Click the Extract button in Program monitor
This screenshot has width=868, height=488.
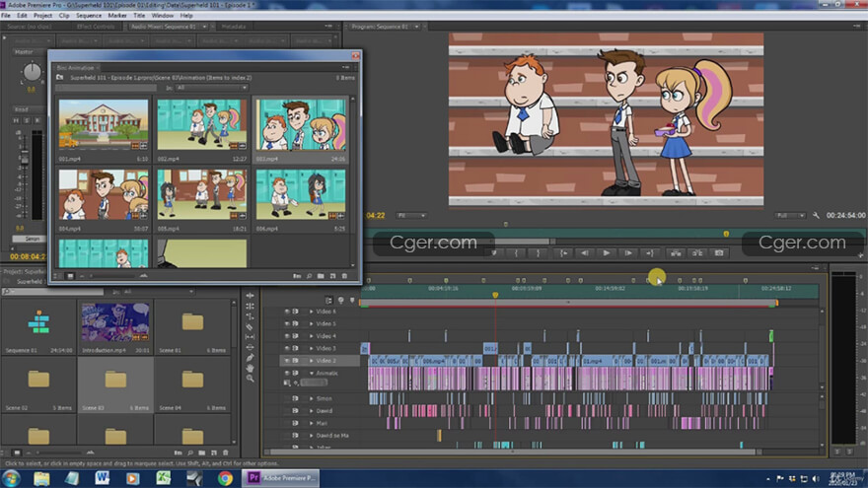click(x=697, y=252)
